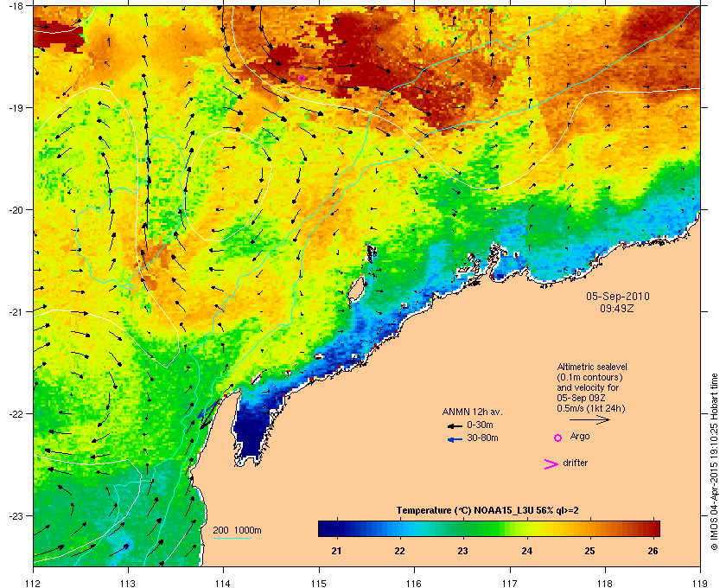The height and width of the screenshot is (588, 726).
Task: Click the latitude axis label -21
Action: point(16,312)
